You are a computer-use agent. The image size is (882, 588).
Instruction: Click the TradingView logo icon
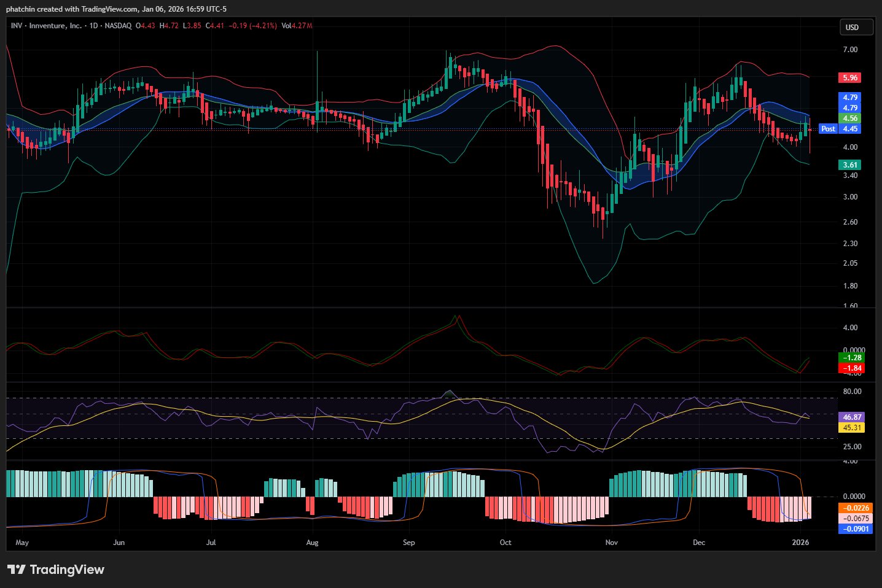tap(17, 570)
